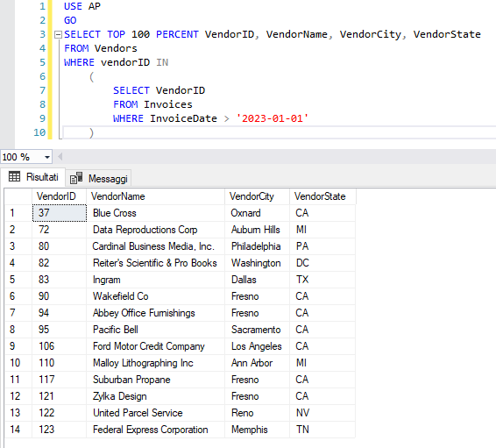
Task: Select row 1 header in results
Action: click(18, 213)
